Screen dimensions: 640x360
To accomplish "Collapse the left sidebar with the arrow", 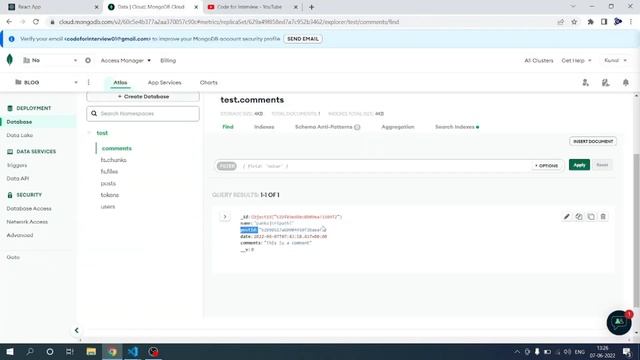I will [x=76, y=330].
